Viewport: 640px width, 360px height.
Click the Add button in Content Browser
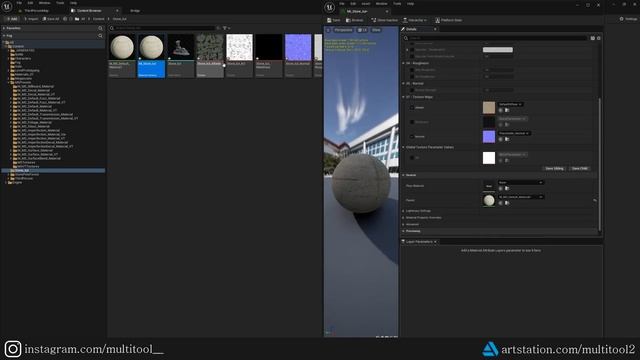click(11, 19)
